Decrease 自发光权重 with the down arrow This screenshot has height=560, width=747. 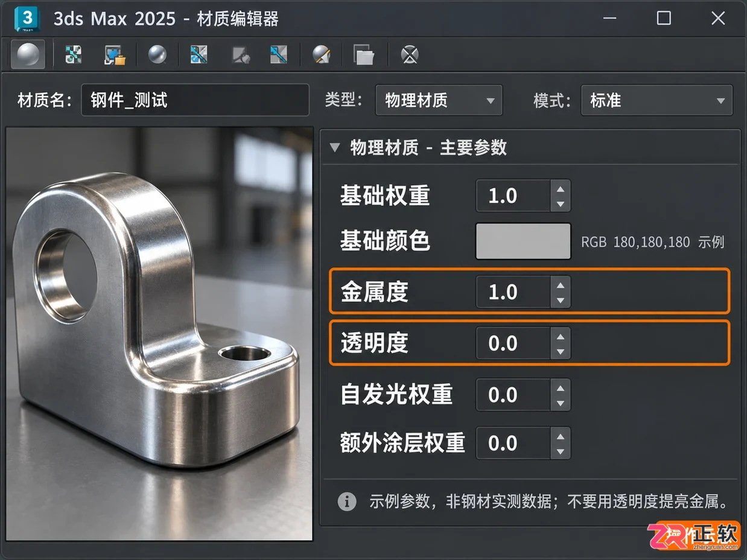(561, 402)
